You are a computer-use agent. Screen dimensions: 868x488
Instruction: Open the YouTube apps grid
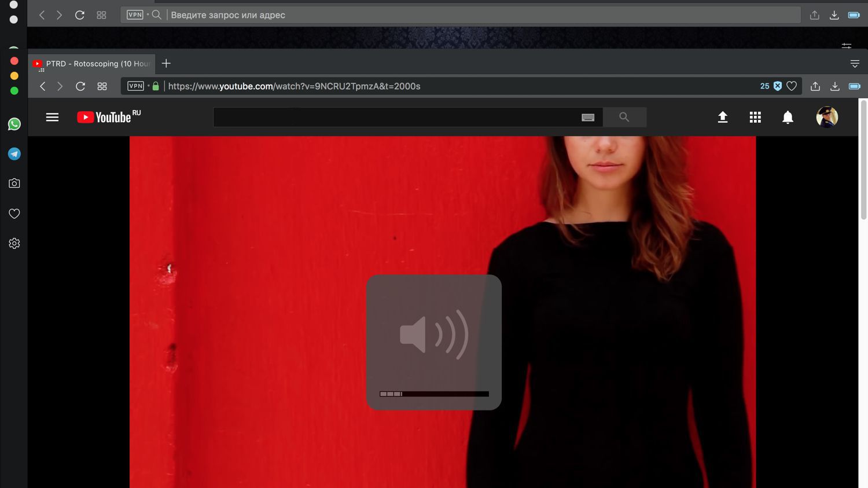click(755, 118)
